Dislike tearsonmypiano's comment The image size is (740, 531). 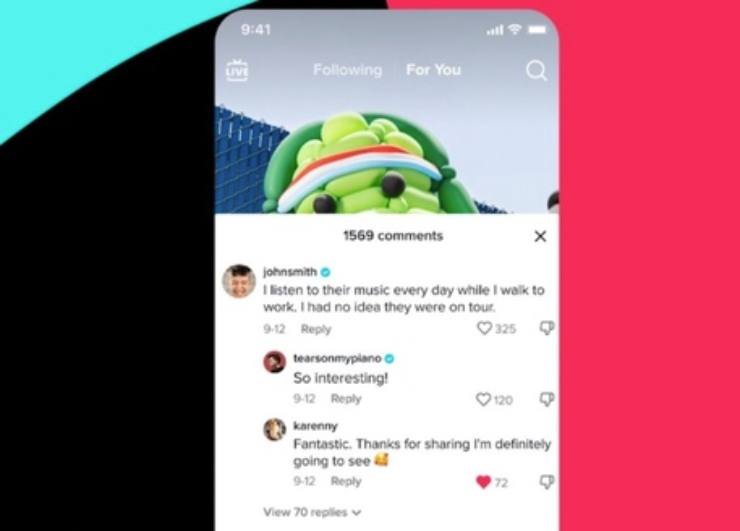point(547,399)
